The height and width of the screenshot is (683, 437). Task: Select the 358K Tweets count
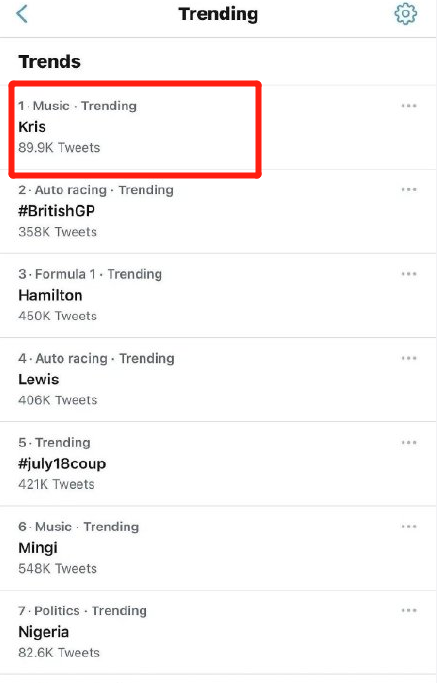click(x=58, y=232)
